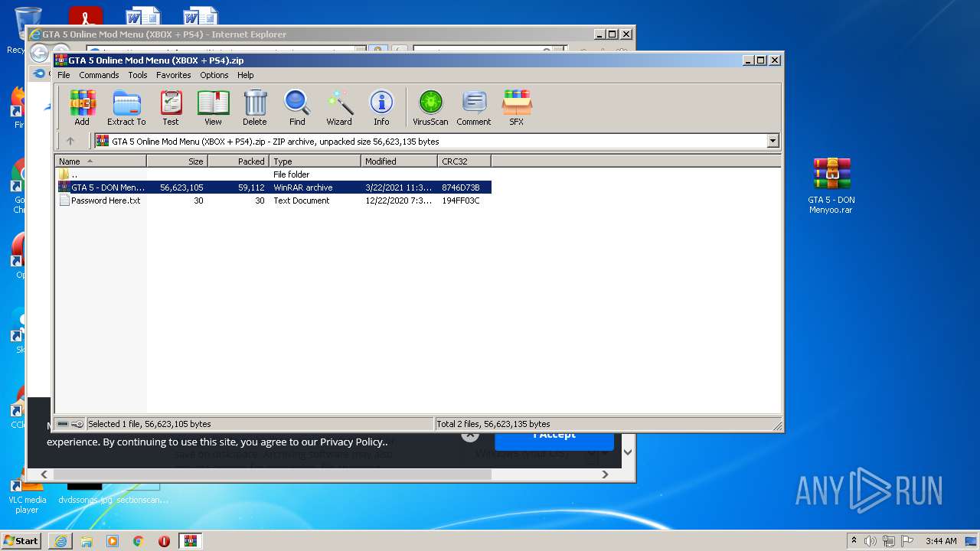Sort by the Type column header
This screenshot has height=551, width=980.
[x=315, y=161]
